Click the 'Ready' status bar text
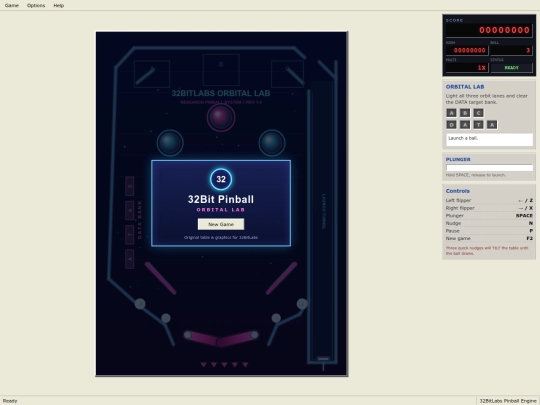The width and height of the screenshot is (540, 405). click(10, 401)
